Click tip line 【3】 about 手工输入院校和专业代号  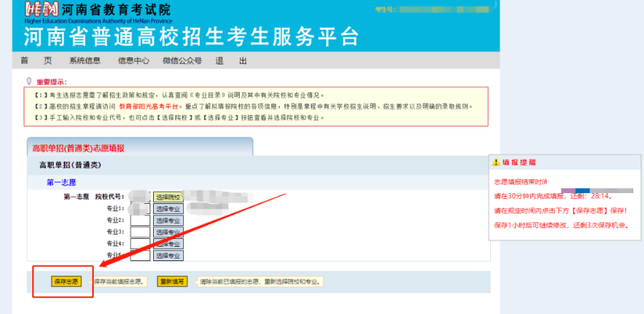[x=180, y=117]
